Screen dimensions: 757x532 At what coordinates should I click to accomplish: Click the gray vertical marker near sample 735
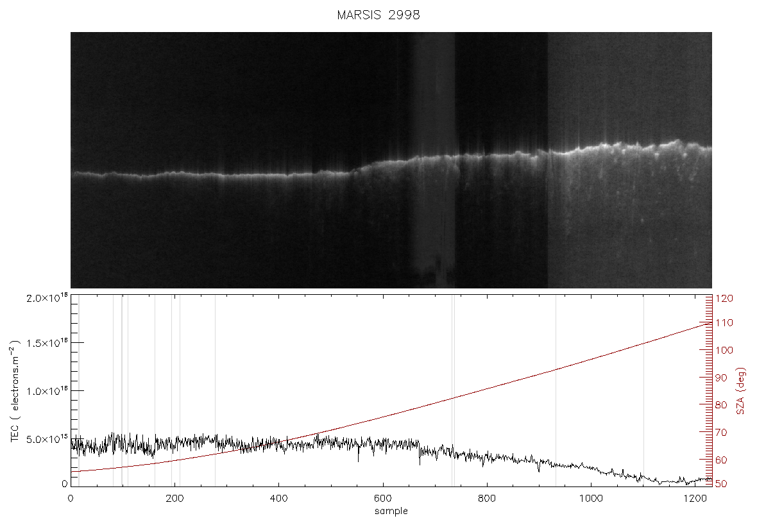pos(453,391)
